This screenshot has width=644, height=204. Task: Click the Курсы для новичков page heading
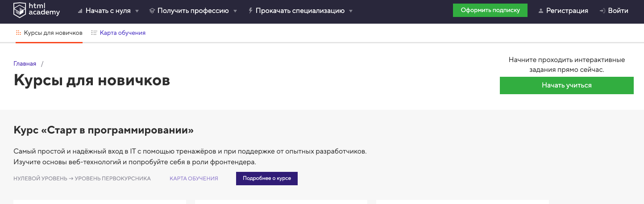pos(92,80)
